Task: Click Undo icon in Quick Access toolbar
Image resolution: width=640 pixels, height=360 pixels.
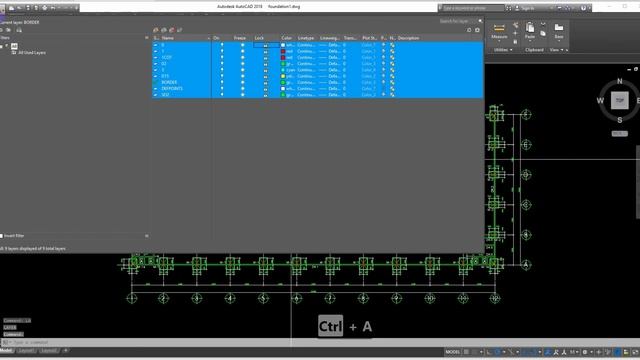Action: (53, 8)
